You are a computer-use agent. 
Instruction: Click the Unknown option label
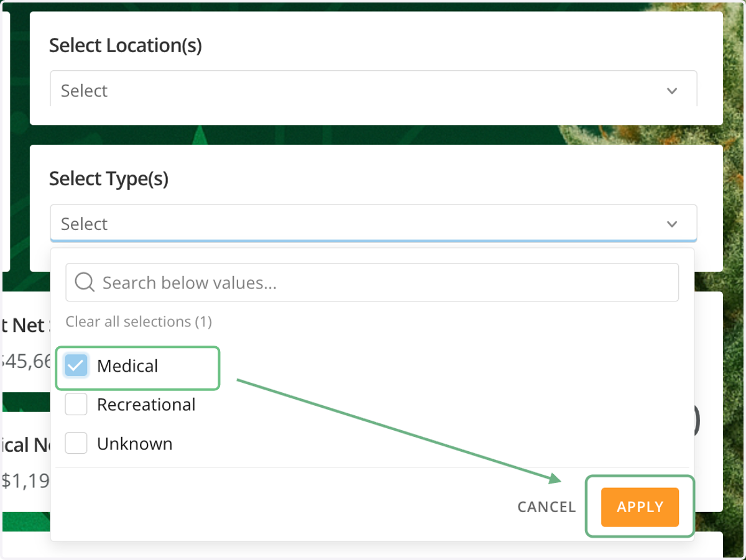coord(135,444)
